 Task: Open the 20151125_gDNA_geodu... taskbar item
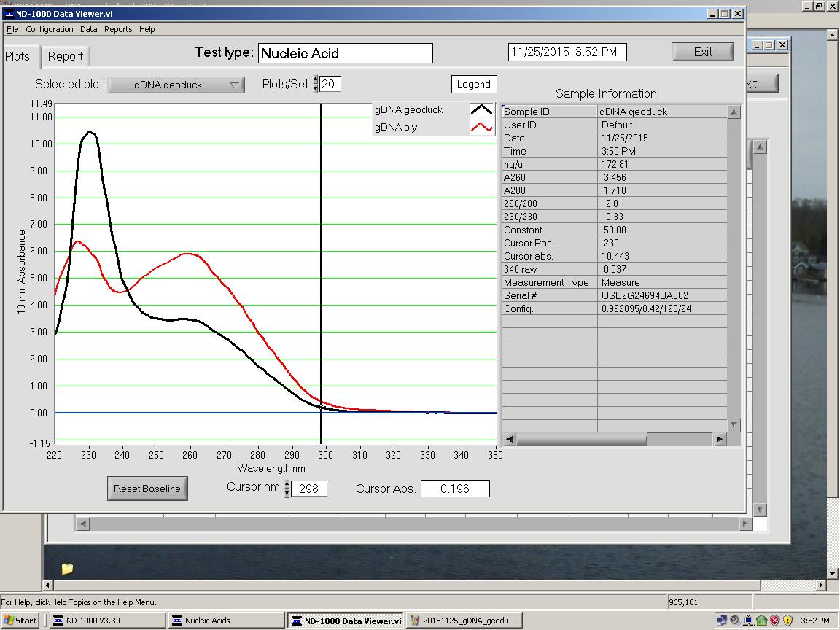(464, 621)
